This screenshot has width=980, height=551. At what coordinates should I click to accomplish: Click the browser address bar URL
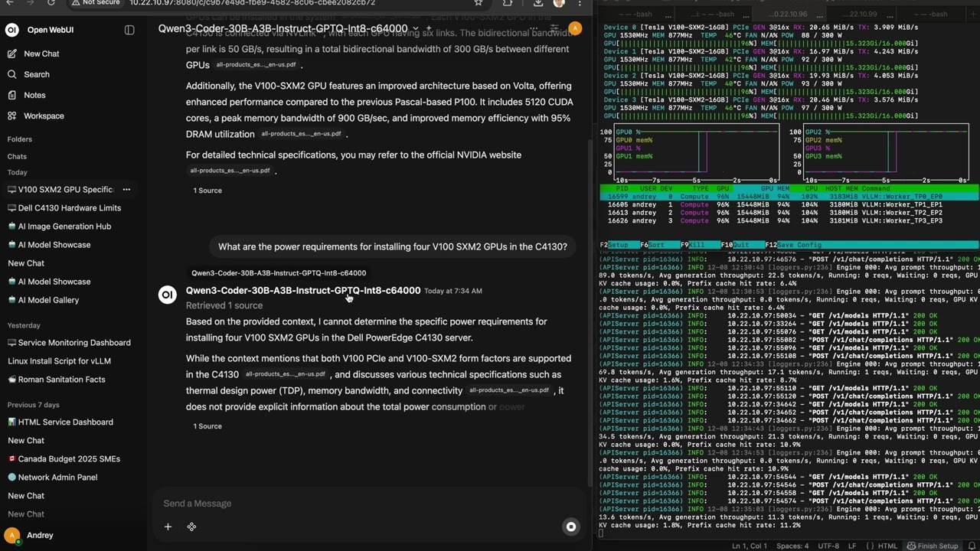pos(253,3)
